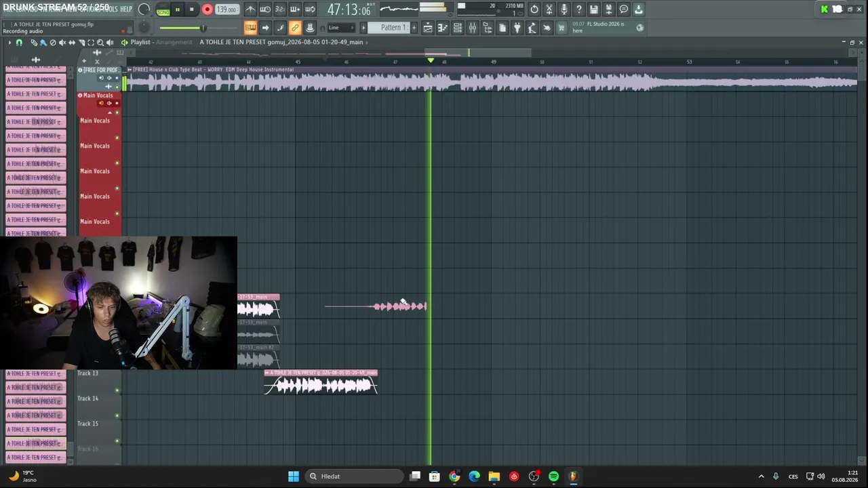Open the HELP menu
Viewport: 868px width, 488px height.
point(126,9)
